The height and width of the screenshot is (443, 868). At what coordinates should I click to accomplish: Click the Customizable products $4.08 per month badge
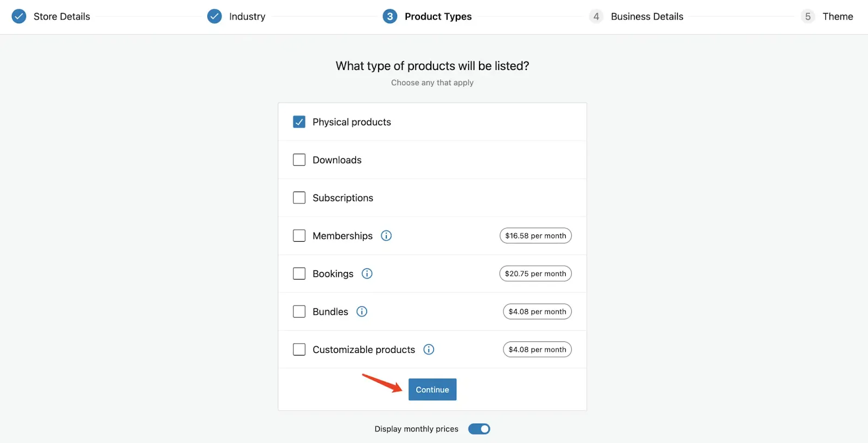(x=537, y=350)
